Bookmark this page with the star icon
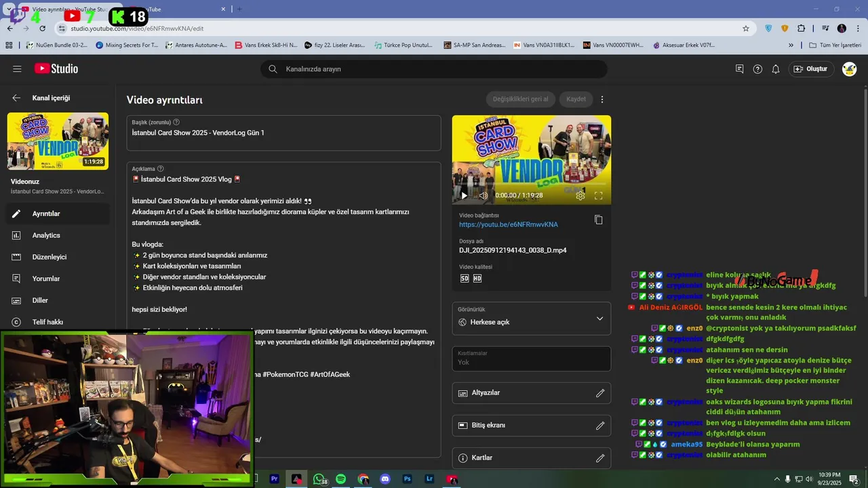The height and width of the screenshot is (488, 868). point(746,28)
